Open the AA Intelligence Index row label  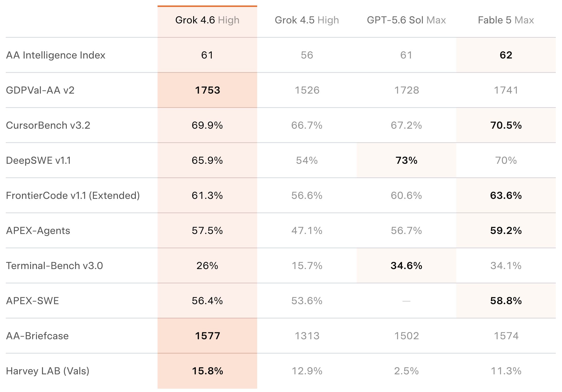tap(56, 55)
